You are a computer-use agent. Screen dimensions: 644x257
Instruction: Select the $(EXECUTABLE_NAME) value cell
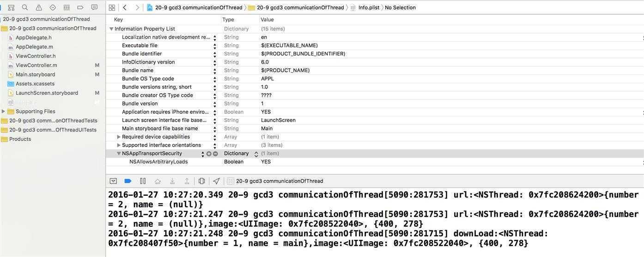click(289, 46)
